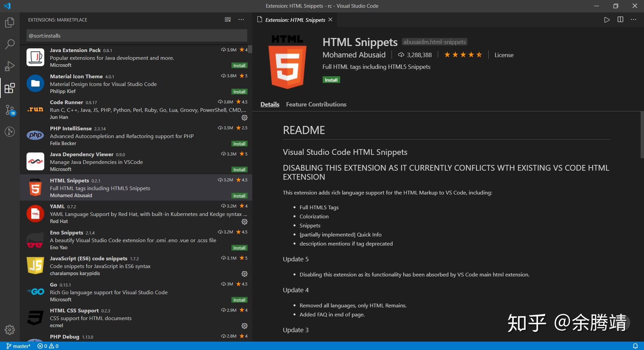Open gear menu for JavaScript ES6 snippets
Viewport: 644px width, 350px height.
[244, 274]
